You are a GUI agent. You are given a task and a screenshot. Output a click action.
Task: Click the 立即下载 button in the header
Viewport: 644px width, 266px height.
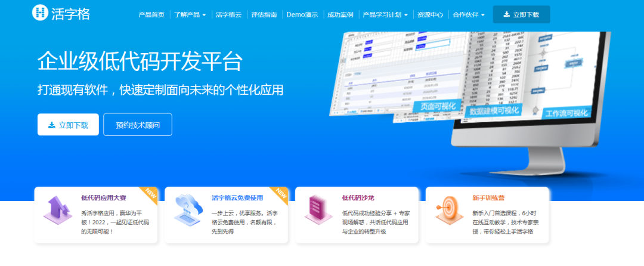(x=521, y=14)
